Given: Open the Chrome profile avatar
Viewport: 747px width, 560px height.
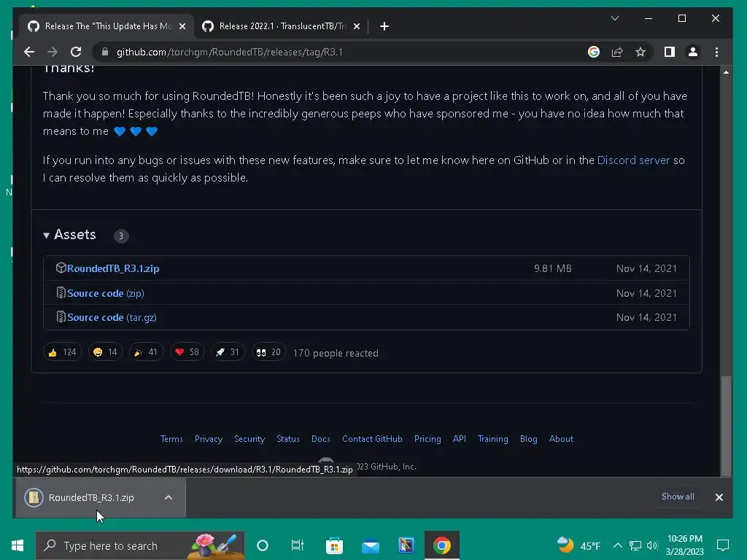Looking at the screenshot, I should (x=693, y=52).
